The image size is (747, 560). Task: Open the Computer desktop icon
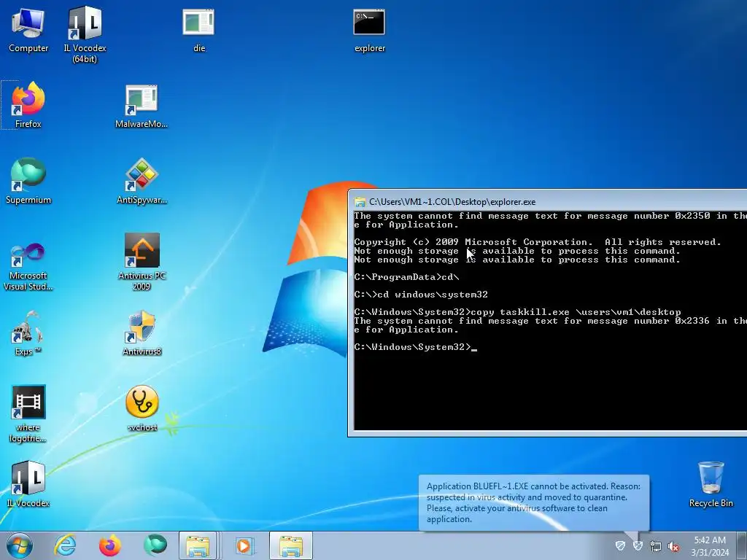(28, 29)
